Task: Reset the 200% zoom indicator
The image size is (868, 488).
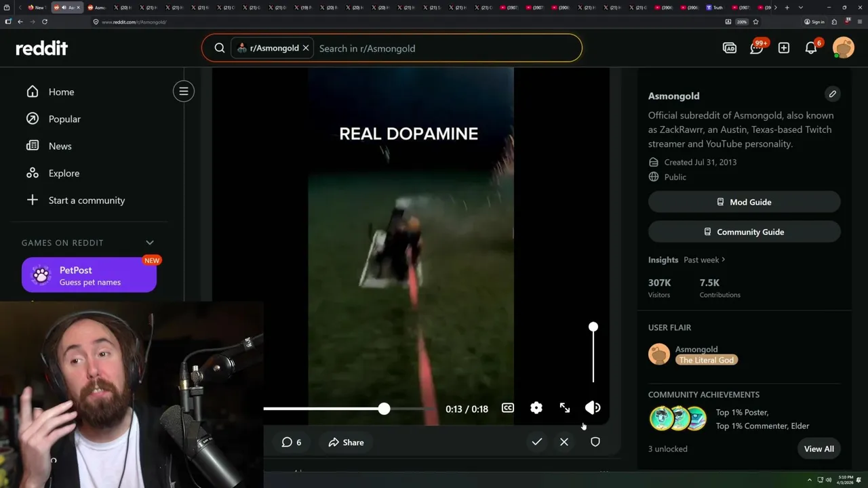Action: pos(742,22)
